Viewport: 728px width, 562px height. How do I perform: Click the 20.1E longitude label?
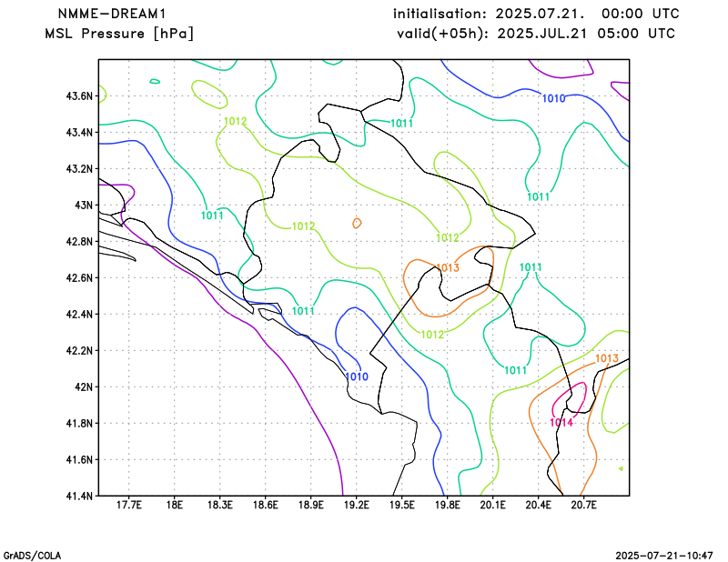[x=492, y=505]
